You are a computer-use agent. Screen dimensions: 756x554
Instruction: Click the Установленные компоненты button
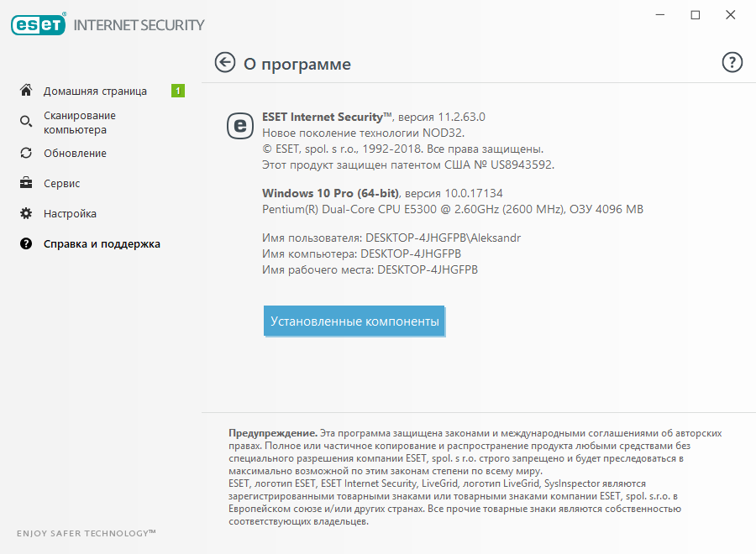coord(354,321)
